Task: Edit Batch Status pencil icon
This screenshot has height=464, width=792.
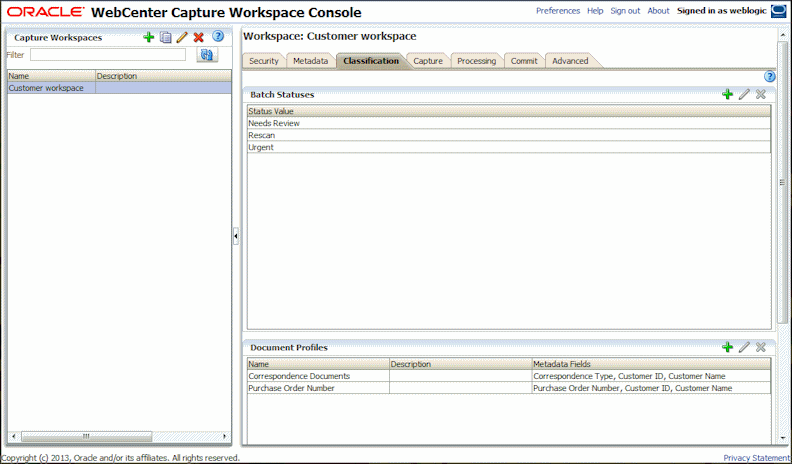Action: (x=744, y=94)
